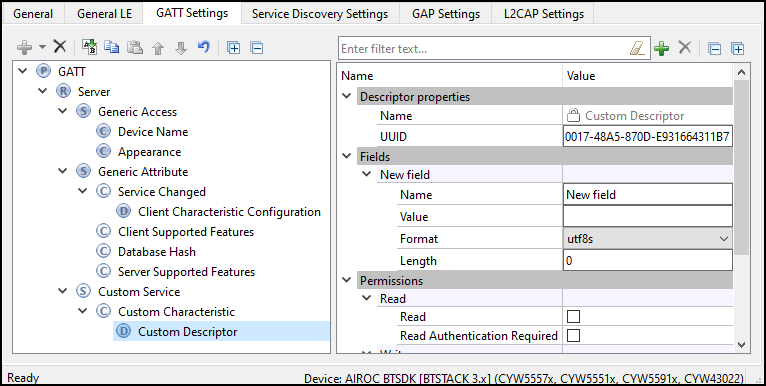The height and width of the screenshot is (386, 766).
Task: Click the field Name input New field
Action: [x=647, y=194]
